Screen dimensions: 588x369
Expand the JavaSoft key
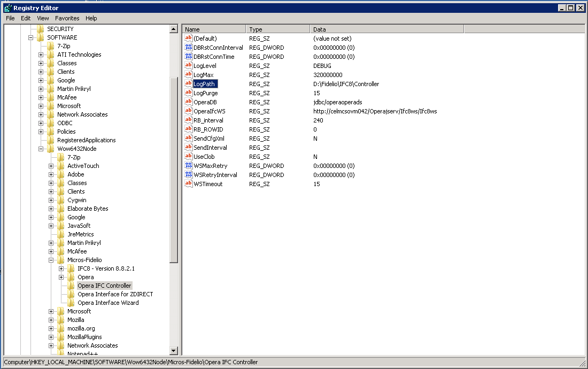tap(51, 226)
